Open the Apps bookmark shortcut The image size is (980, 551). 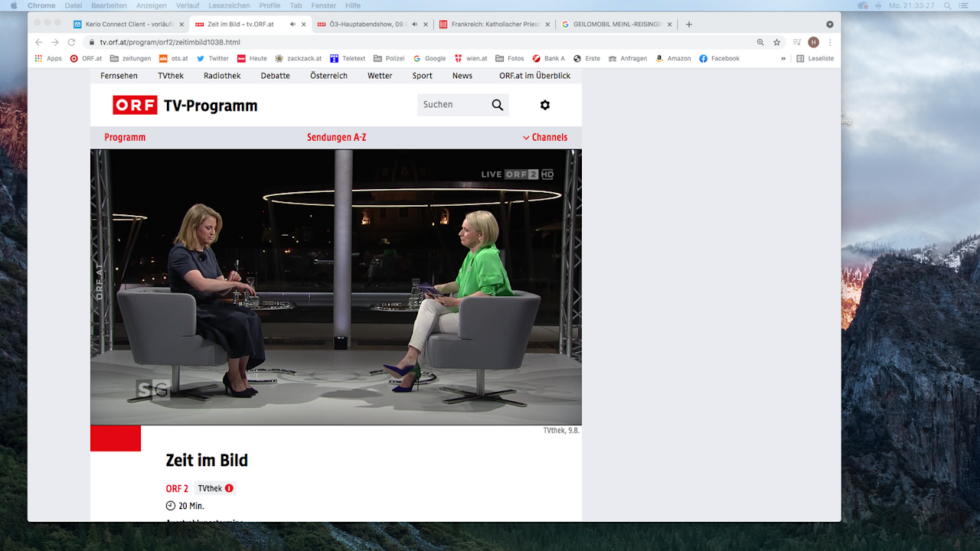coord(48,58)
